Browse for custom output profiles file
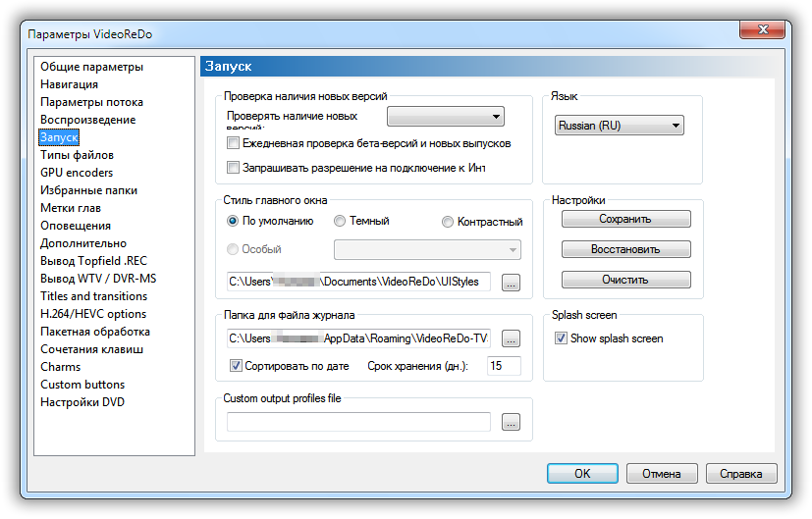This screenshot has width=812, height=519. pos(512,422)
